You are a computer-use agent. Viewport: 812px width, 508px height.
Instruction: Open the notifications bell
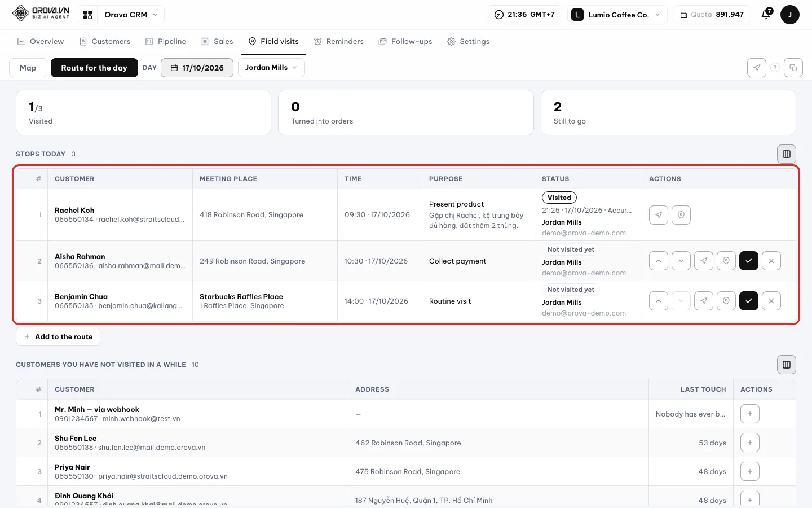coord(766,15)
